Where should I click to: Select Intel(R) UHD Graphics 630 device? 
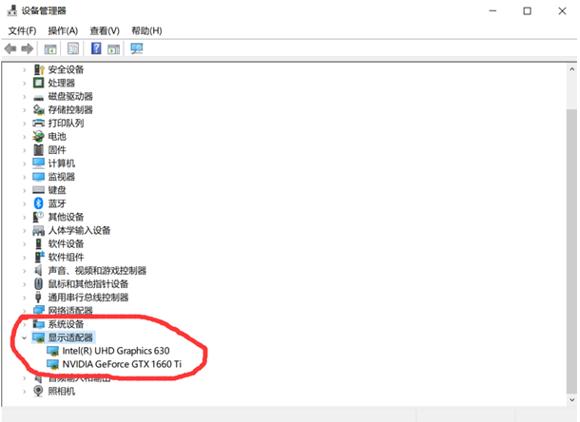(x=116, y=351)
